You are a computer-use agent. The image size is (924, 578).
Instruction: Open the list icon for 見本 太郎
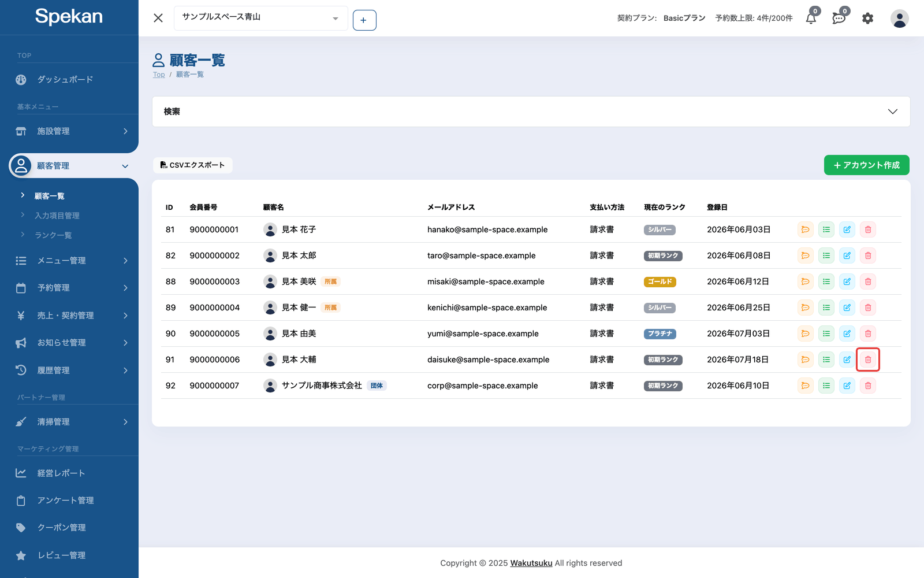(x=826, y=255)
